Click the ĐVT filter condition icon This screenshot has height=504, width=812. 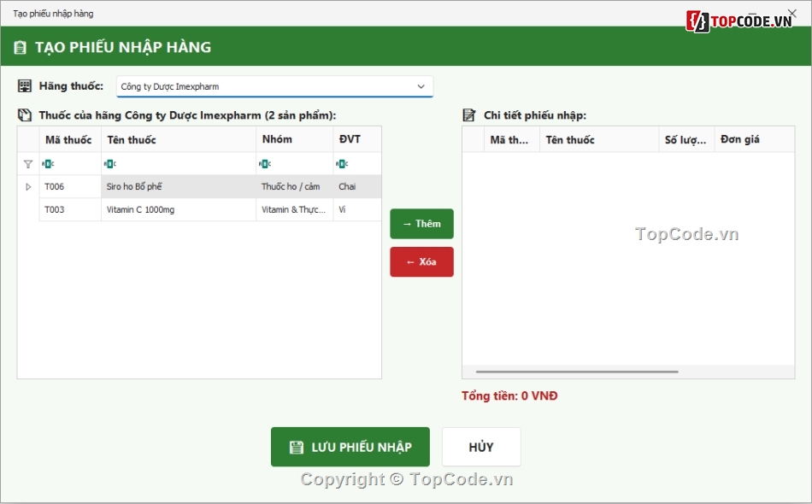tap(342, 164)
